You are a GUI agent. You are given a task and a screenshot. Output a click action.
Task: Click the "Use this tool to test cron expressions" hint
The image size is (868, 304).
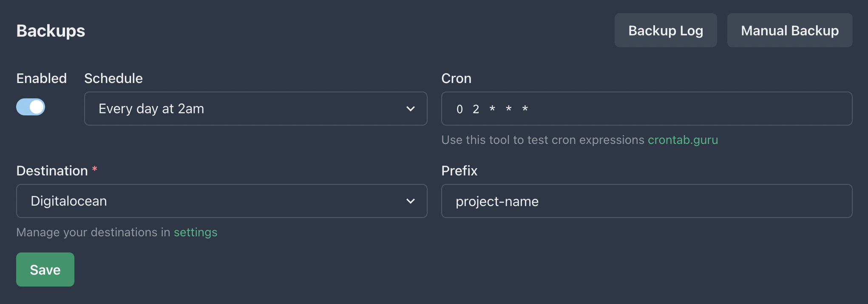coord(542,140)
